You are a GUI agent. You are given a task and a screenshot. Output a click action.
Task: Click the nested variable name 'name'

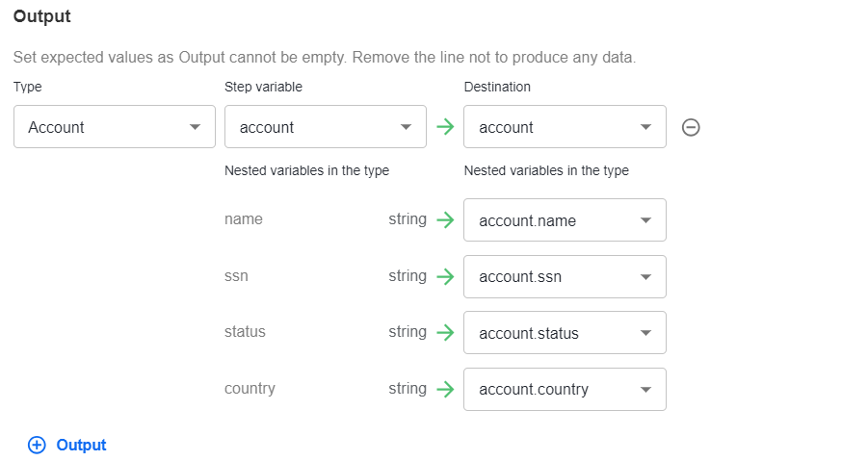[244, 219]
